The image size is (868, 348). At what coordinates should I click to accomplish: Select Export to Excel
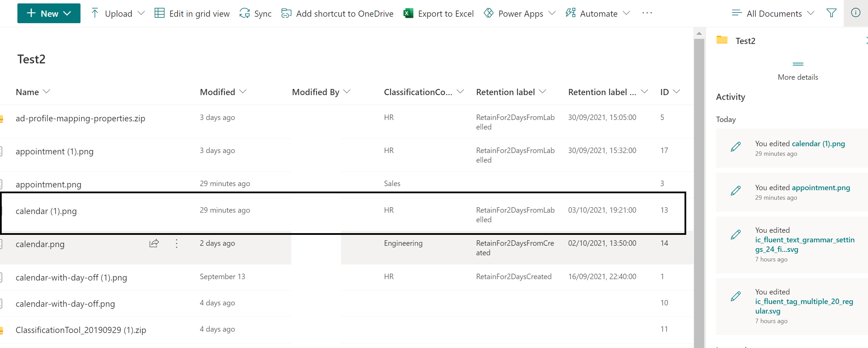438,13
